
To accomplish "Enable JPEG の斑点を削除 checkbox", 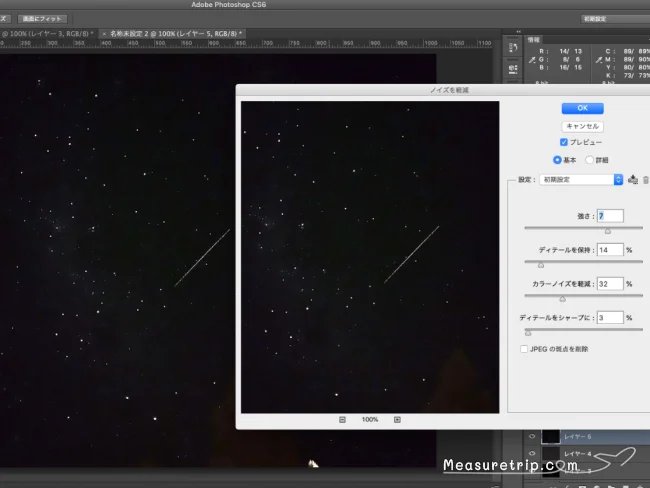I will 524,349.
